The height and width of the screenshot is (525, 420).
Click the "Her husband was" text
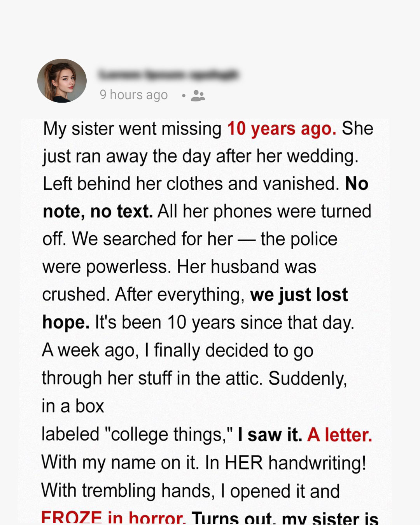[x=247, y=267]
